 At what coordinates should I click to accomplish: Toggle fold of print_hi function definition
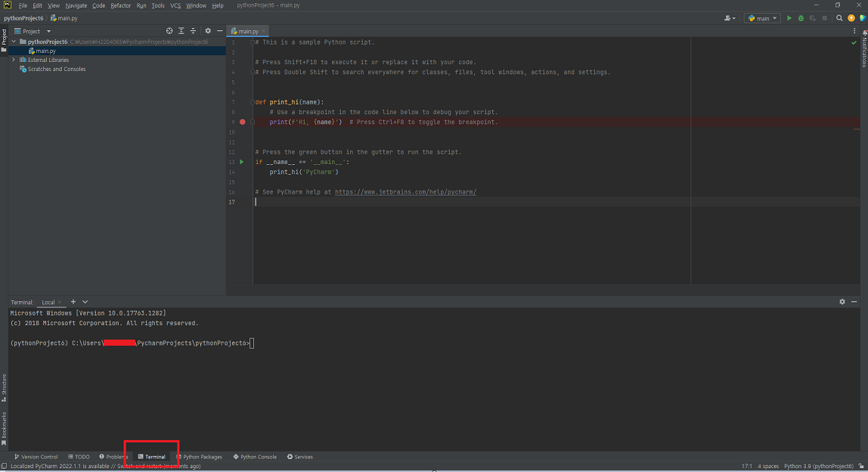click(x=253, y=102)
